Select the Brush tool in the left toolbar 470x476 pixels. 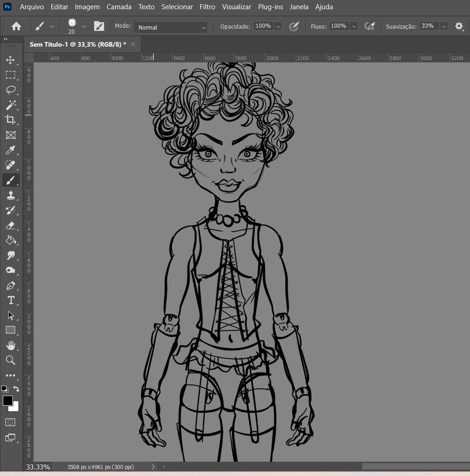point(10,180)
